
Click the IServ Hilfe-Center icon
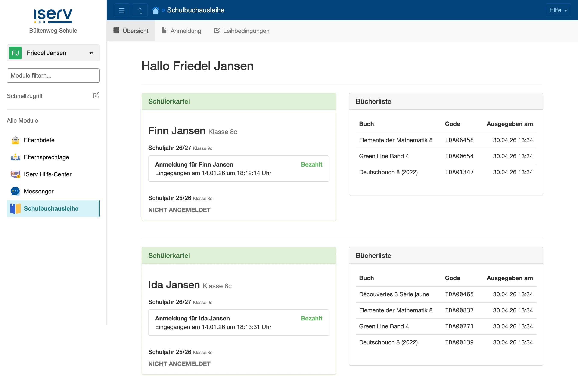tap(15, 174)
